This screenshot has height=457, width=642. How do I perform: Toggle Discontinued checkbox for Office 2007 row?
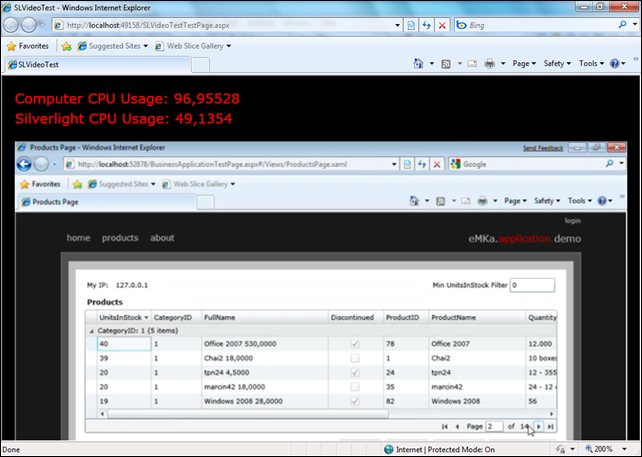coord(355,344)
